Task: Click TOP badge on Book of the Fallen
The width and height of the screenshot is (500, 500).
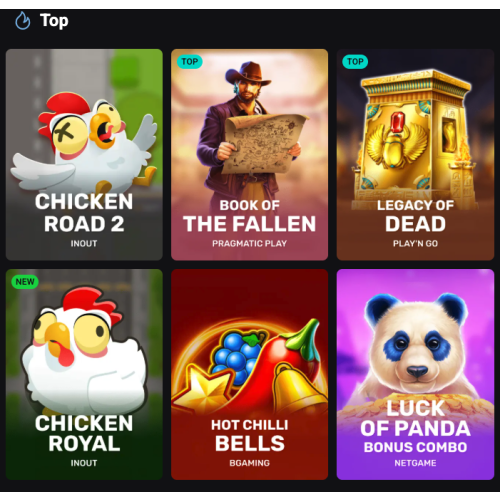Action: click(x=190, y=62)
